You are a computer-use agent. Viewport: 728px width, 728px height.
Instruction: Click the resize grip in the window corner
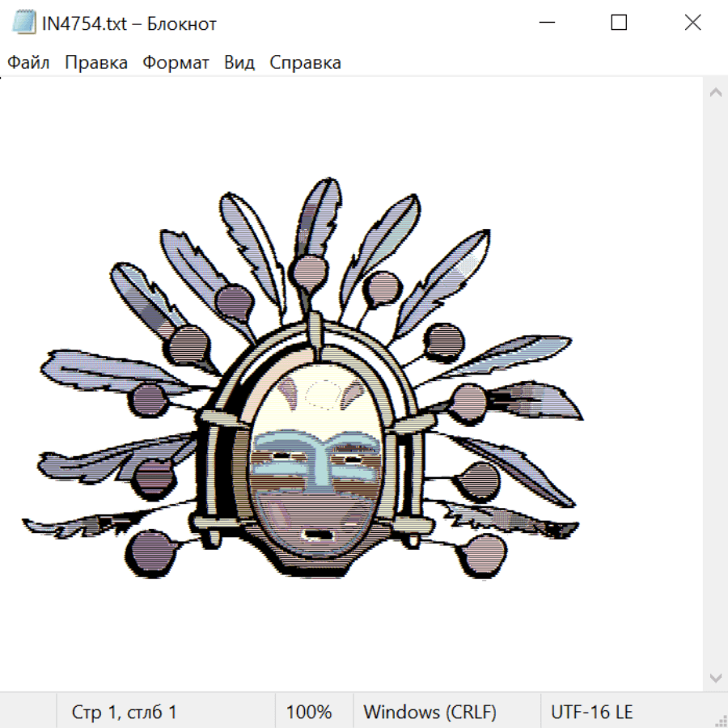(720, 720)
